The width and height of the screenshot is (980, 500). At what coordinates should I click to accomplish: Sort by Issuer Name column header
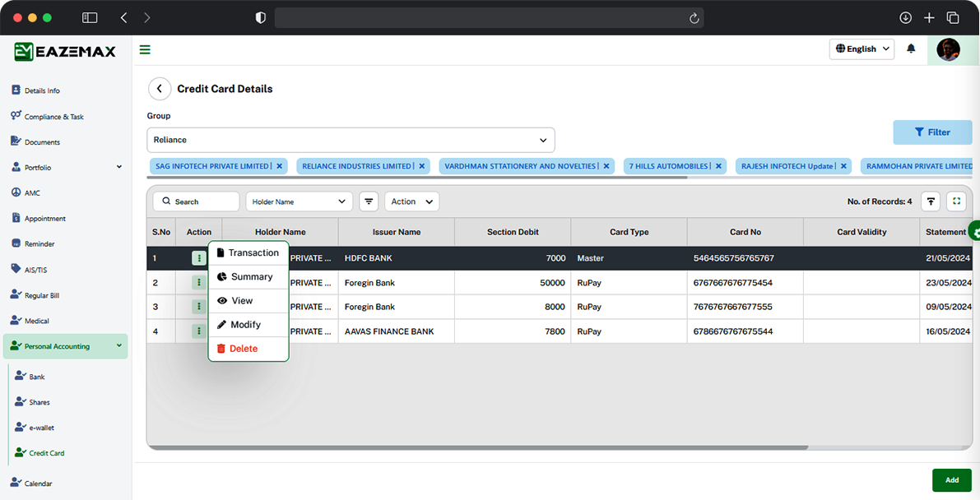tap(397, 232)
